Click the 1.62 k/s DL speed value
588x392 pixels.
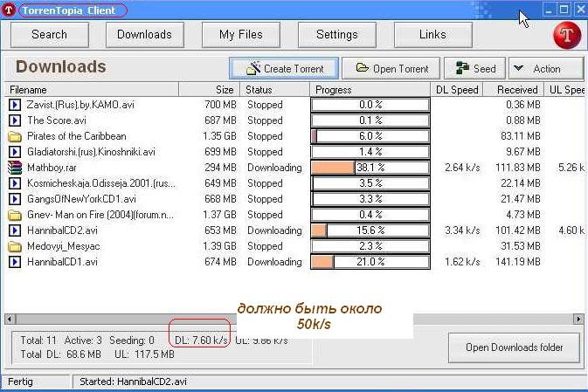(x=462, y=262)
